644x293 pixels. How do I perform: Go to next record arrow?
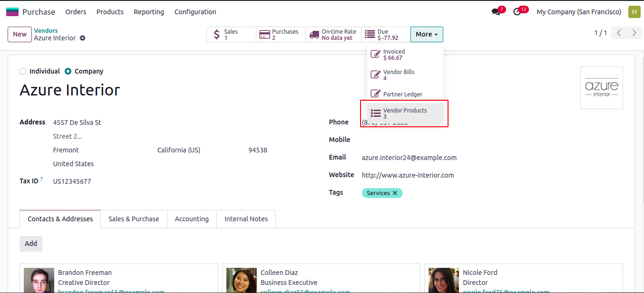click(x=634, y=33)
